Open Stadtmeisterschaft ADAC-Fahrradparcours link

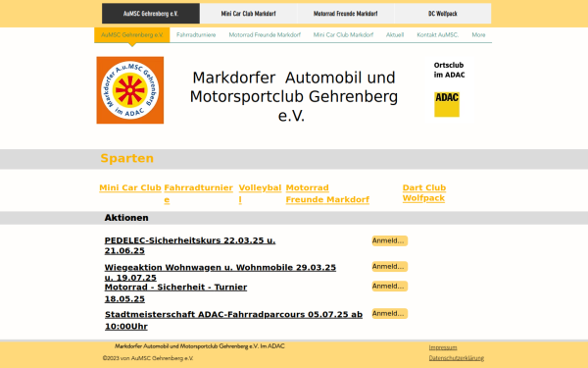pos(233,320)
